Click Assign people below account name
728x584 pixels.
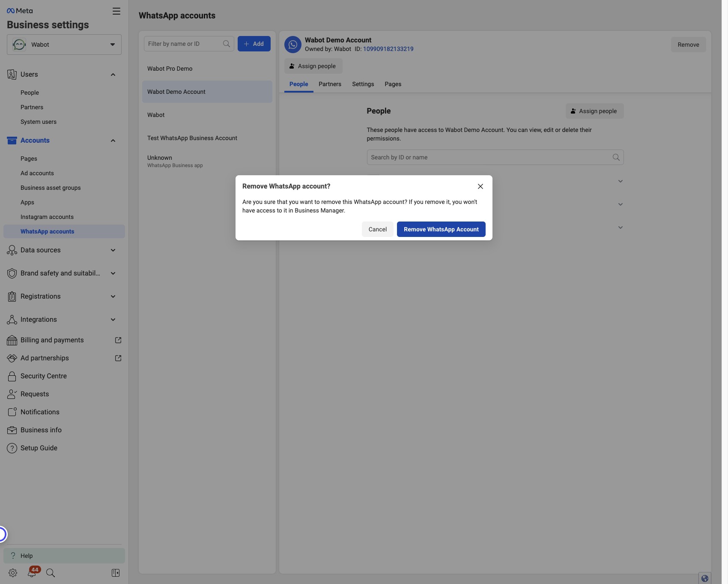(x=313, y=66)
